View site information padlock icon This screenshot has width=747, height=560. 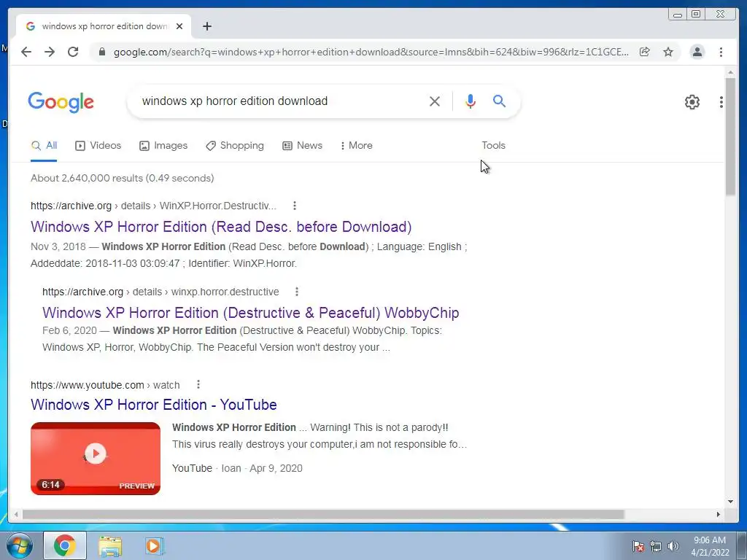[101, 52]
